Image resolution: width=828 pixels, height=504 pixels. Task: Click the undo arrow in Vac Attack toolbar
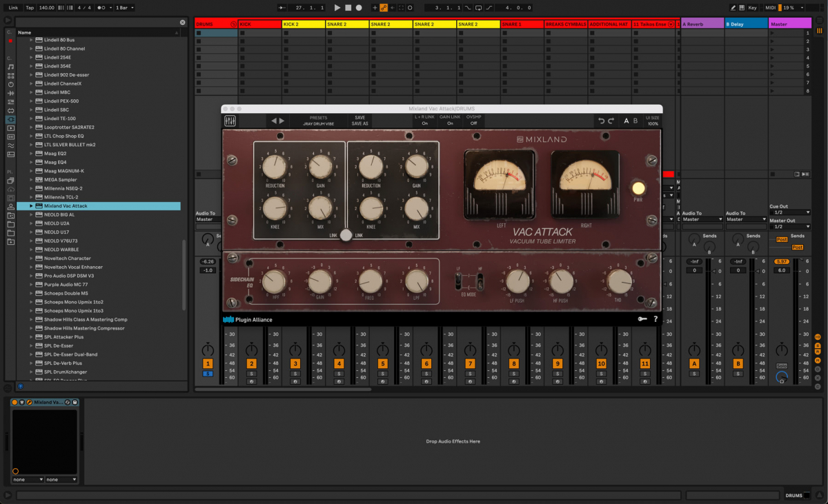click(602, 121)
